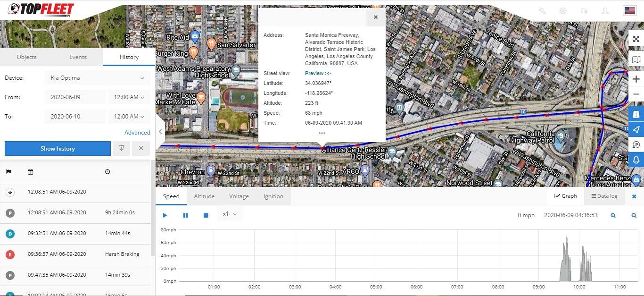Collapse the side panel with arrow handle
The height and width of the screenshot is (296, 644).
160,132
